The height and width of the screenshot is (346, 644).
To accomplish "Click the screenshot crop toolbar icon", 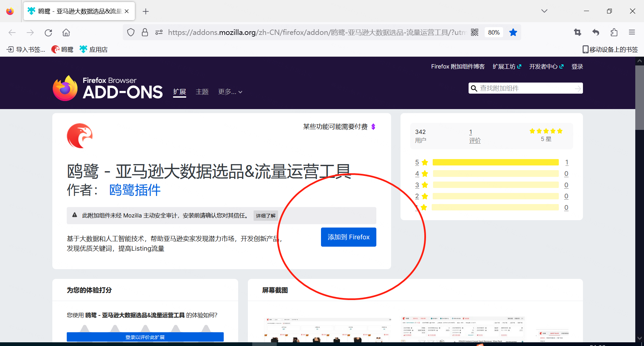I will click(x=578, y=32).
